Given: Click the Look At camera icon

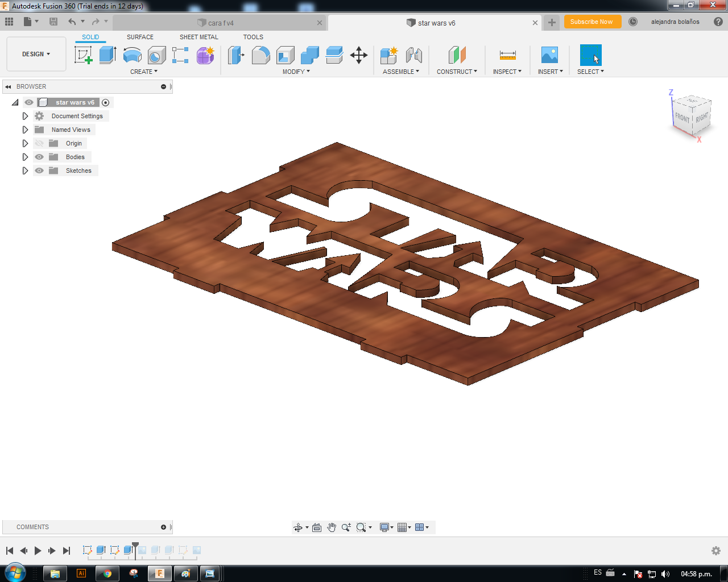Looking at the screenshot, I should click(317, 527).
